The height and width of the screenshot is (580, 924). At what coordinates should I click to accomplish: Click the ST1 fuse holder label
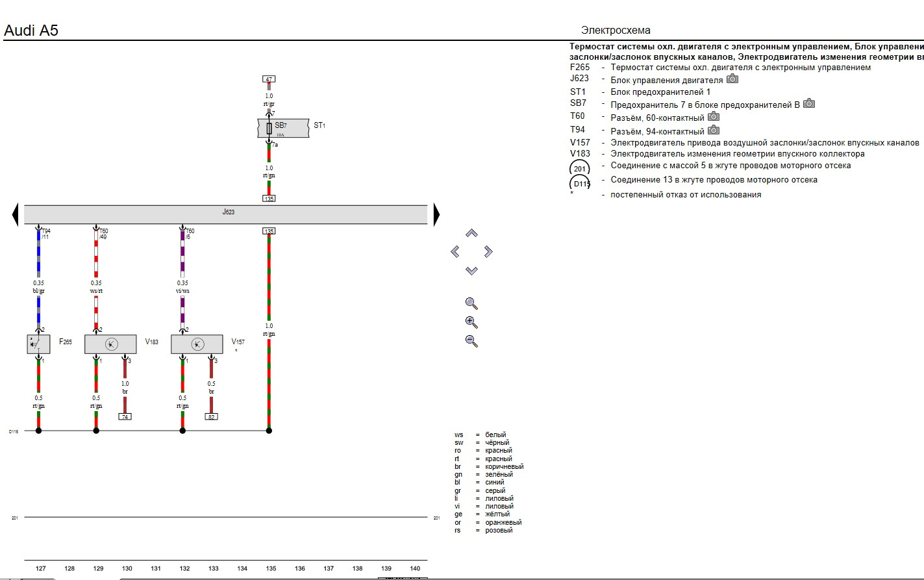(319, 125)
